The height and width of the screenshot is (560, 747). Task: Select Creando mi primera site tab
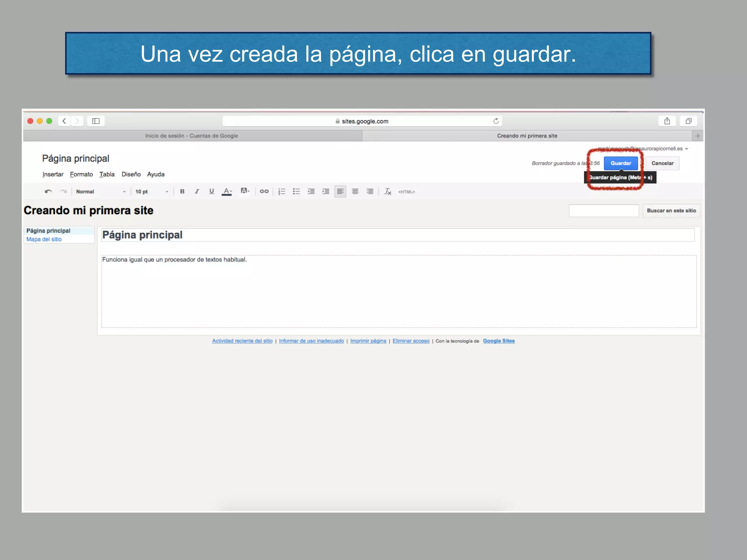[527, 136]
